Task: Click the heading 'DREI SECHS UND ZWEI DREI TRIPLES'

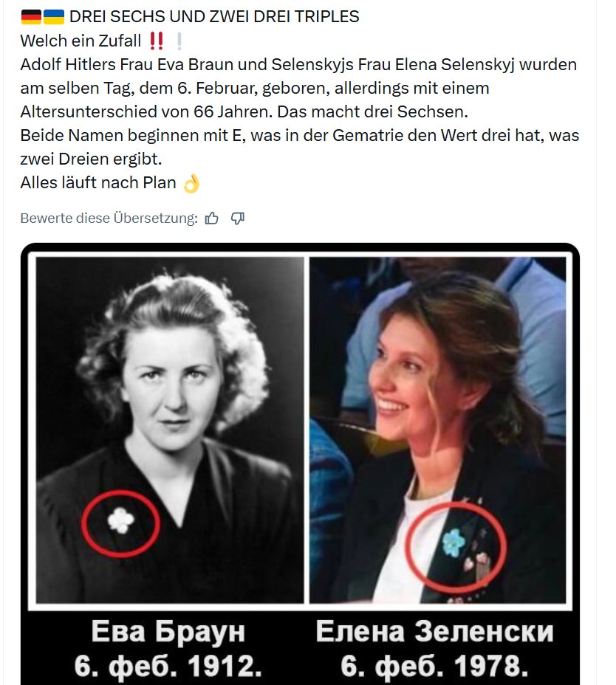Action: [x=214, y=16]
